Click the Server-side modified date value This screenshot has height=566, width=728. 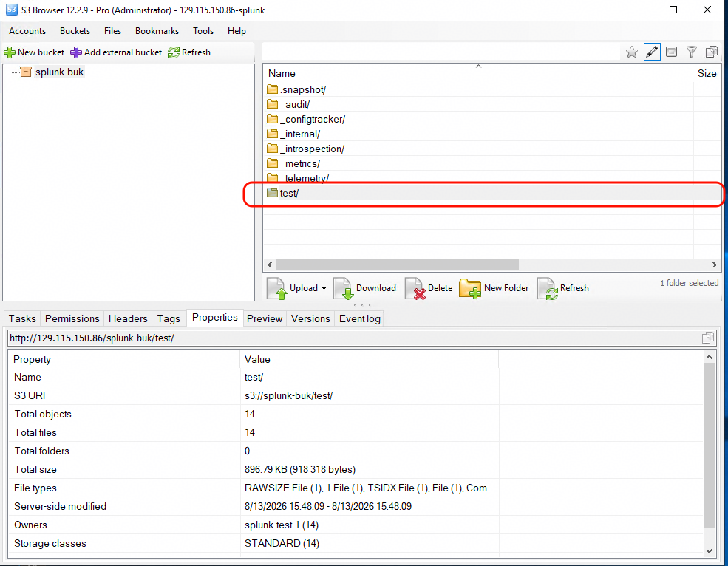(328, 506)
